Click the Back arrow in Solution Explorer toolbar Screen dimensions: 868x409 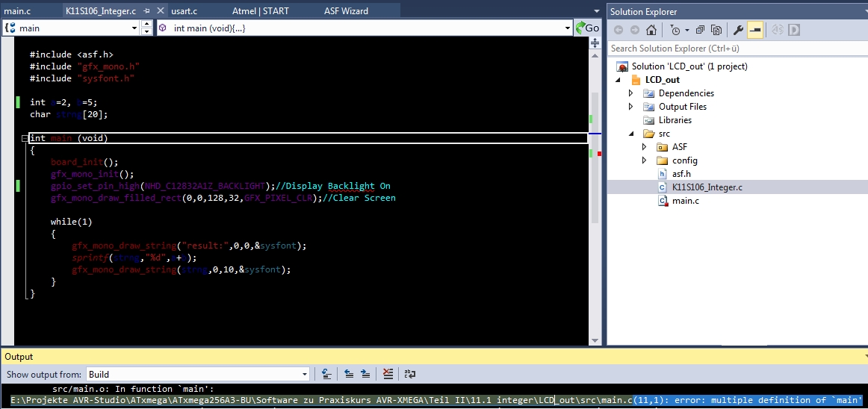pyautogui.click(x=619, y=30)
